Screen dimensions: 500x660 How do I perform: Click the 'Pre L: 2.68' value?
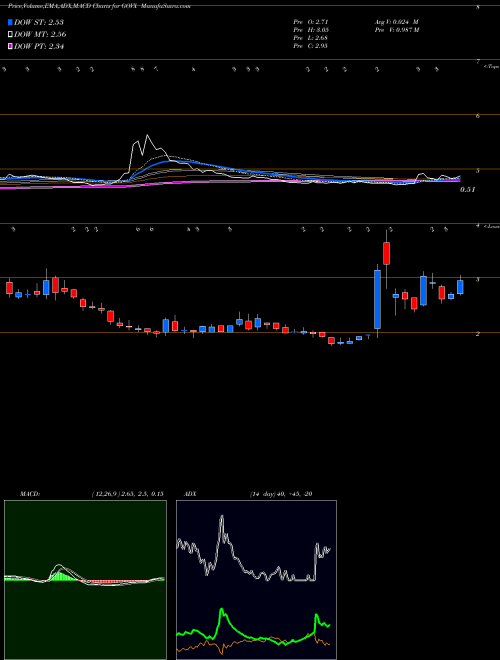point(311,38)
